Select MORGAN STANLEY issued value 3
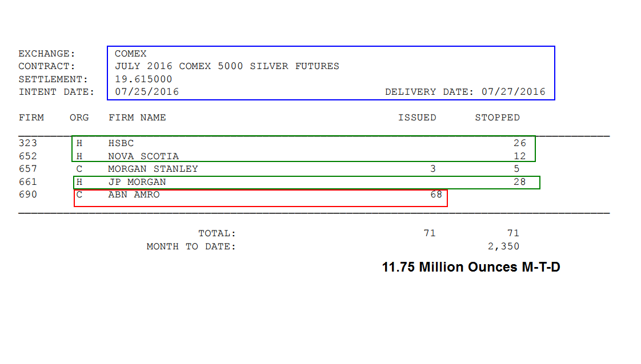The width and height of the screenshot is (641, 364). [x=433, y=169]
